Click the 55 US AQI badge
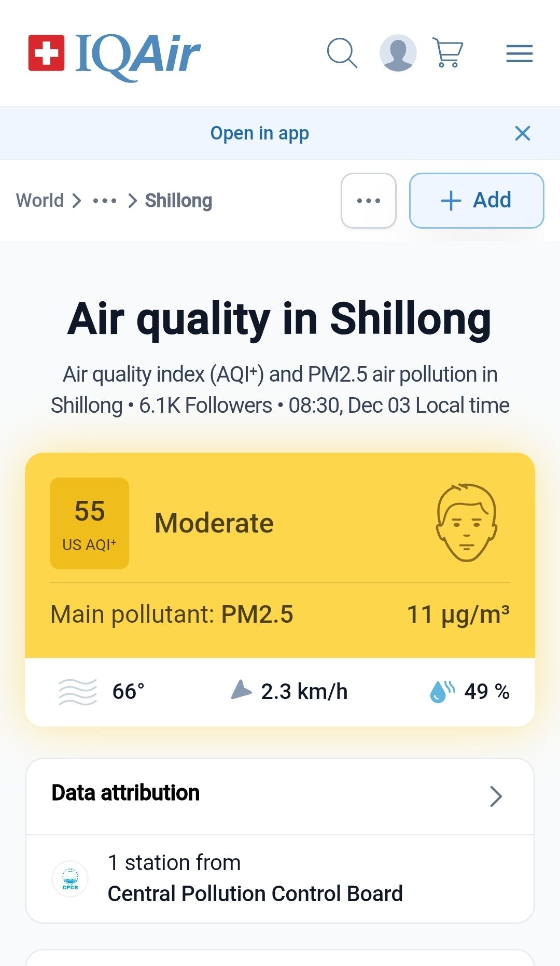The height and width of the screenshot is (966, 560). tap(89, 523)
